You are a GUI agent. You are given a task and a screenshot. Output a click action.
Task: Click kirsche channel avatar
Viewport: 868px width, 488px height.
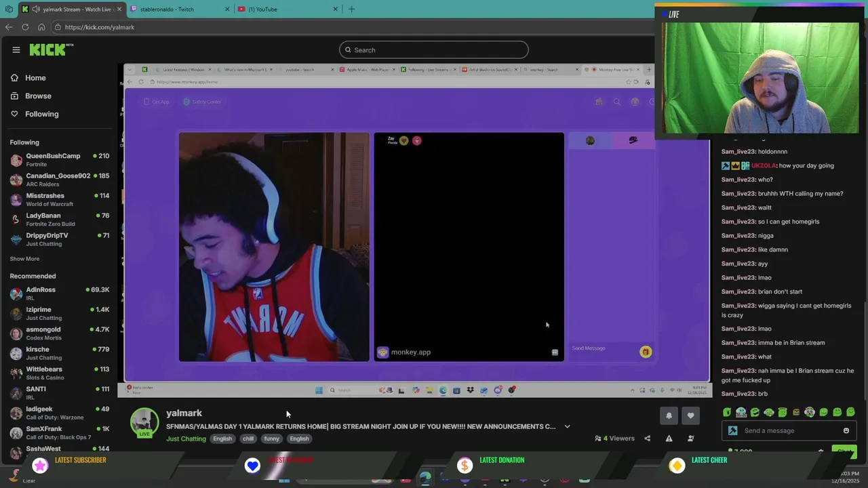coord(16,353)
